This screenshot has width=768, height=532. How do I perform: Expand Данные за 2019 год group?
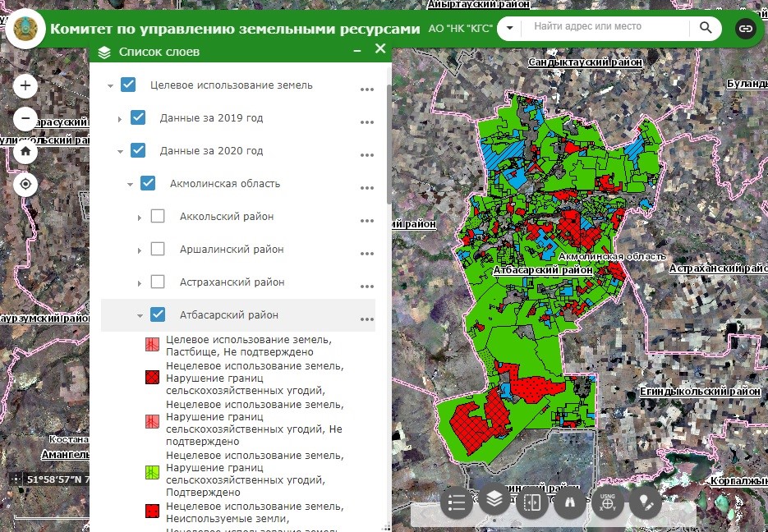[120, 119]
